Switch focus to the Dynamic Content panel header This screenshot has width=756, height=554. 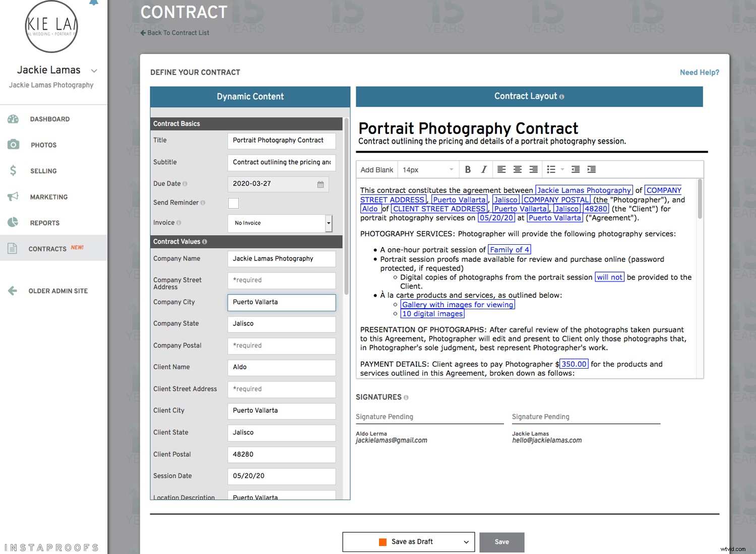pyautogui.click(x=249, y=96)
